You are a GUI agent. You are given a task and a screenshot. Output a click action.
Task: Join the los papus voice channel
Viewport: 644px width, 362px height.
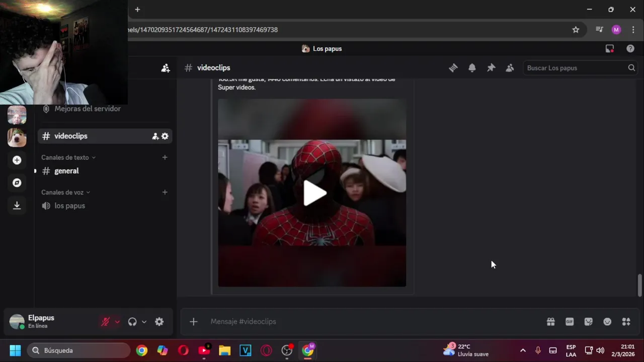coord(69,206)
